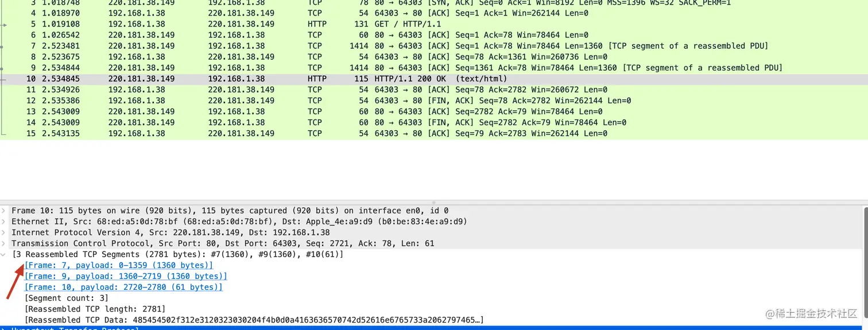Select packet 9 row, Seq=1361 segment
868x330 pixels.
[x=434, y=68]
